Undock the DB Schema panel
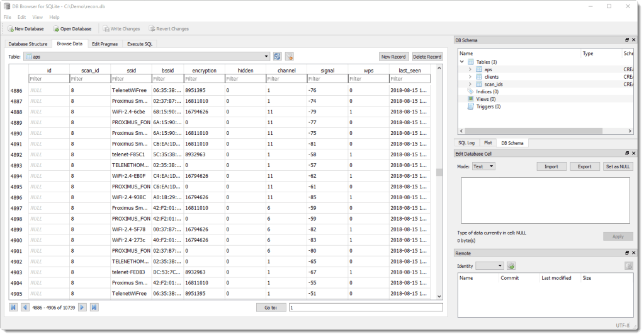 626,40
